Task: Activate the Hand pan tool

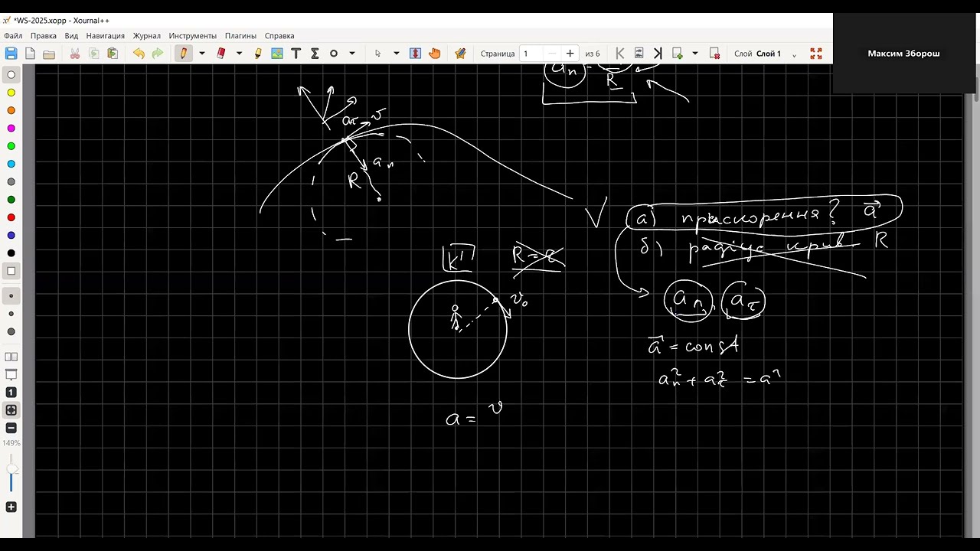Action: coord(435,54)
